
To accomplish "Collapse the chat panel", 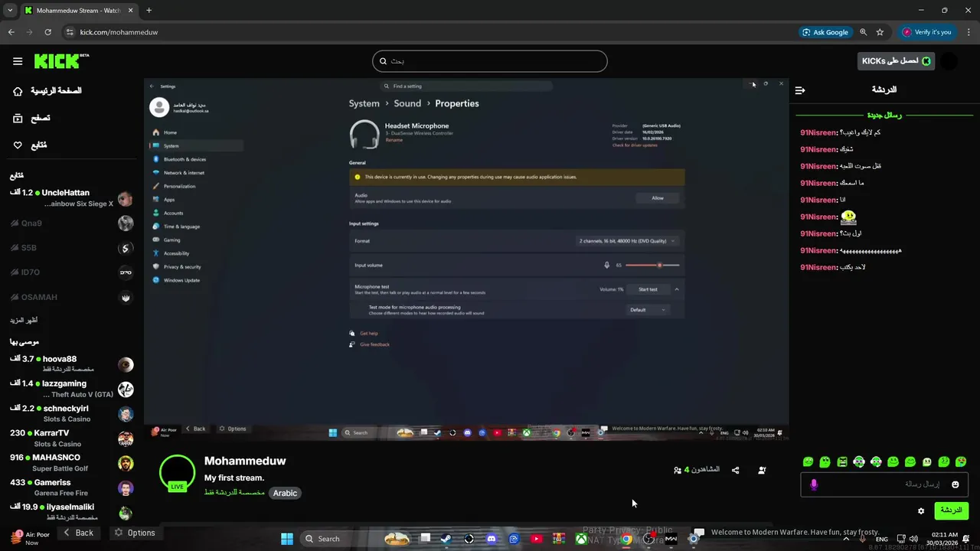I will click(800, 90).
